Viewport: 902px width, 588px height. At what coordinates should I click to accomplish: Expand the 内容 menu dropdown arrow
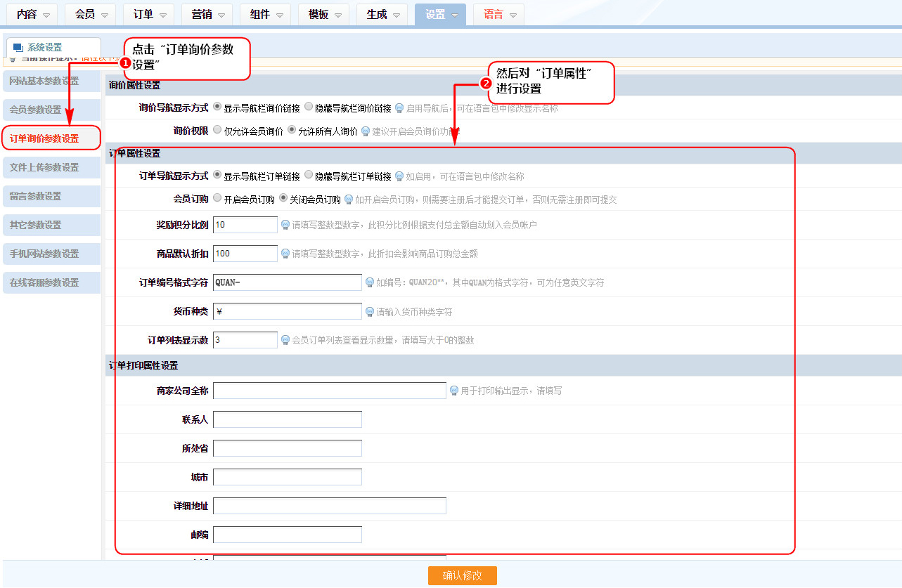point(46,15)
